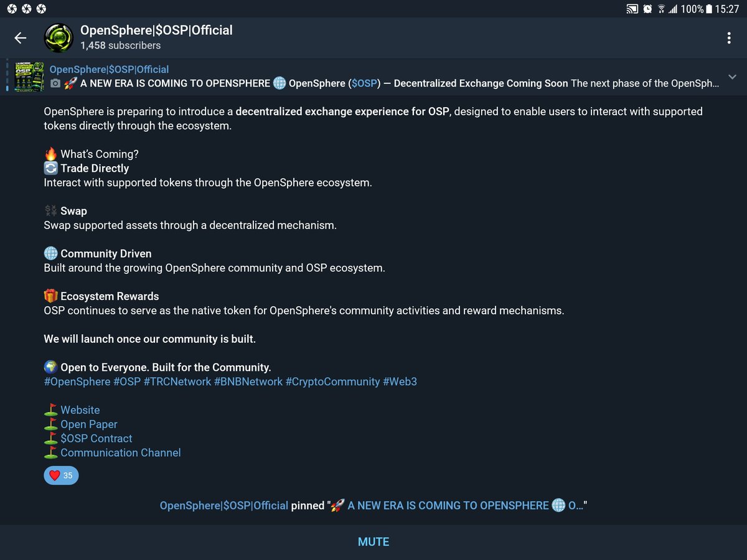Open the Communication Channel link
Image resolution: width=747 pixels, height=560 pixels.
120,453
